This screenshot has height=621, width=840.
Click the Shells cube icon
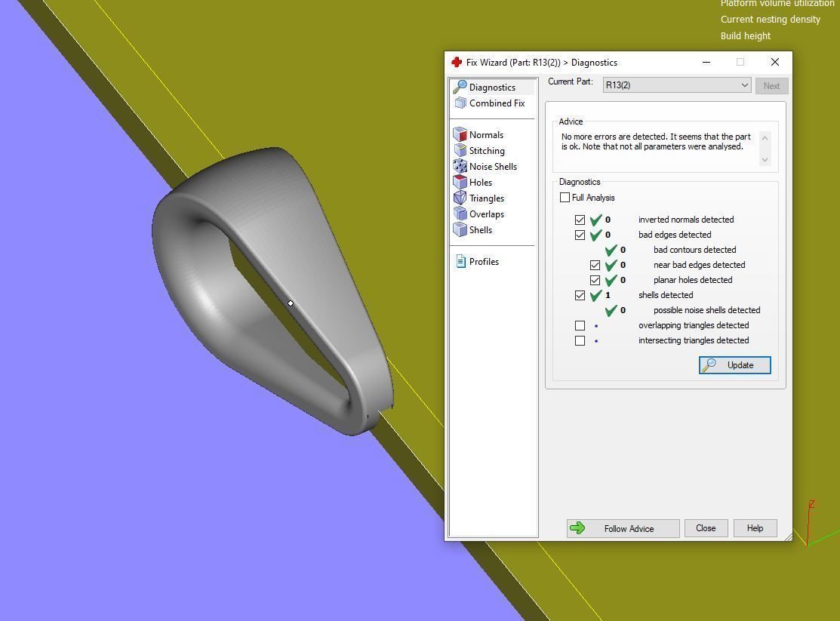point(460,229)
